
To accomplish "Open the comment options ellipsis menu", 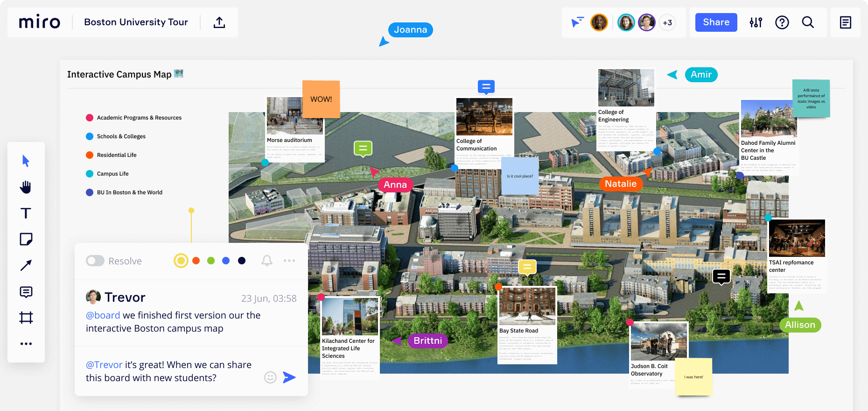I will coord(289,261).
